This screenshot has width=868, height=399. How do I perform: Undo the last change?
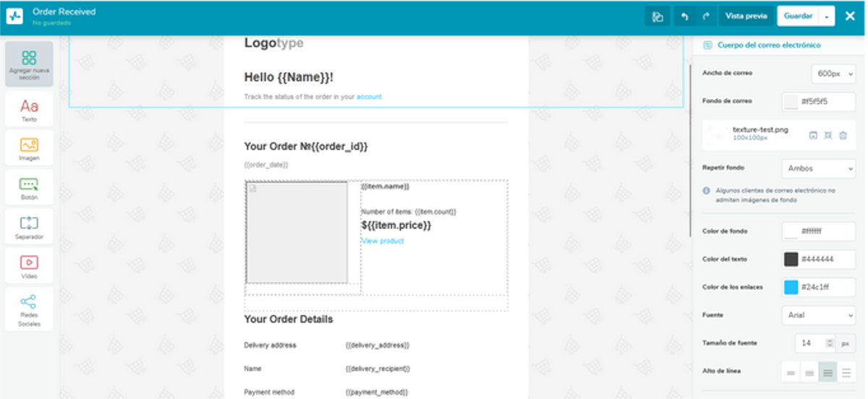tap(684, 17)
